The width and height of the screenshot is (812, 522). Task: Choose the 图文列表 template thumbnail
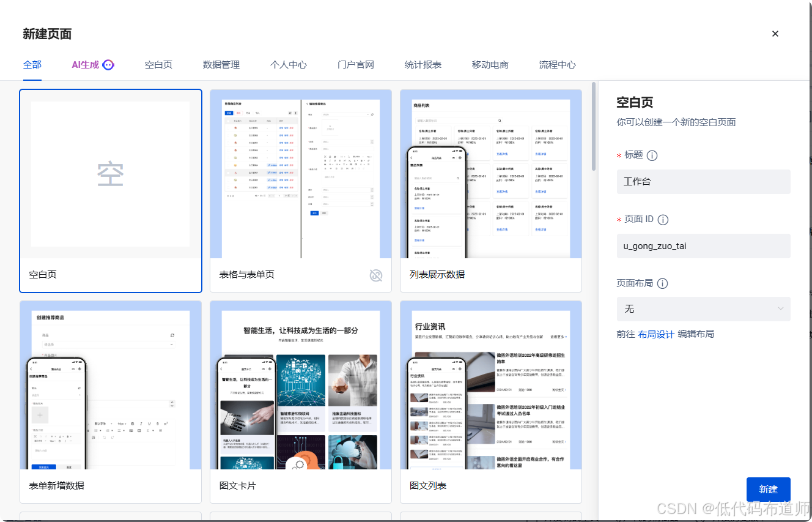pyautogui.click(x=491, y=385)
